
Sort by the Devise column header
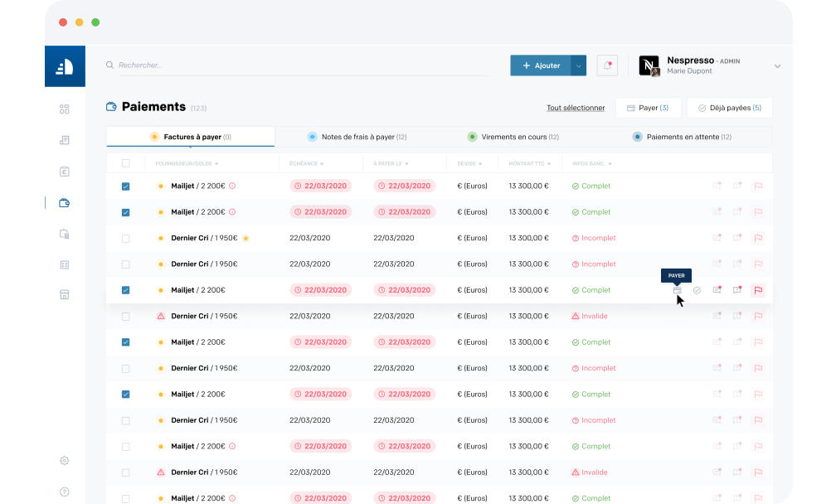(x=469, y=163)
